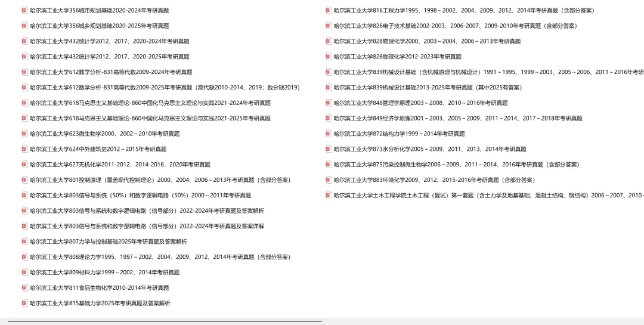
Task: Select file name 624中外建筑史2012～2015年考研真题
Action: tap(98, 149)
